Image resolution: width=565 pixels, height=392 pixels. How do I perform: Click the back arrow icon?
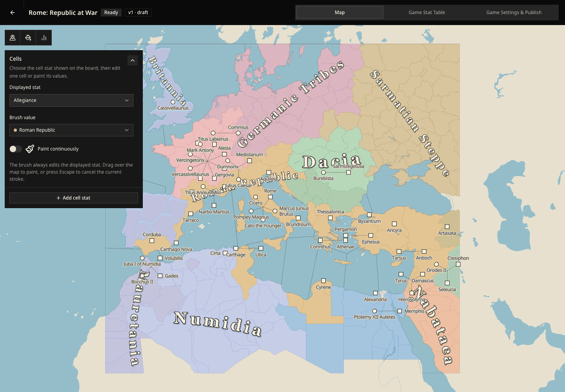tap(13, 13)
